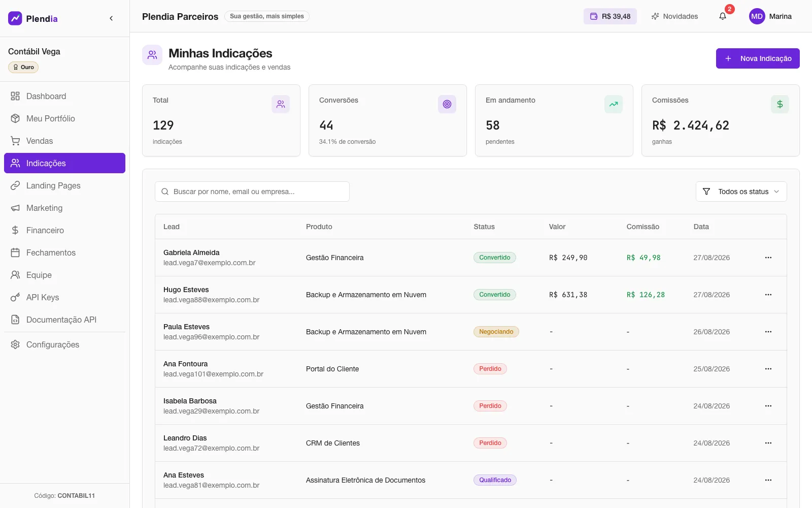Open the notifications bell
The width and height of the screenshot is (812, 508).
click(723, 16)
